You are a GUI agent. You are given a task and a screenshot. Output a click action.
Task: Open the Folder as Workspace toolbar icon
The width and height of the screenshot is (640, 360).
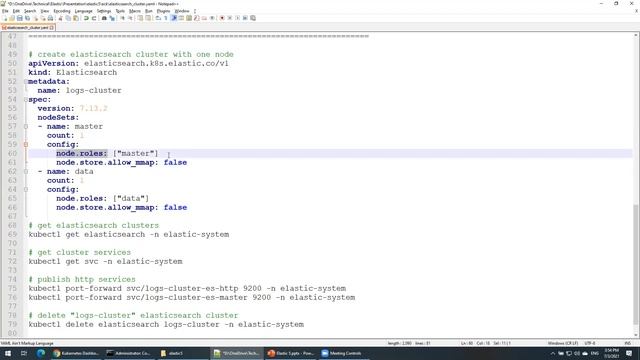pyautogui.click(x=204, y=18)
